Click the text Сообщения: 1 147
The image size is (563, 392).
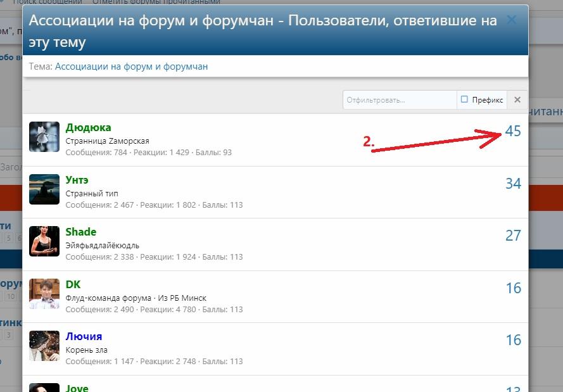click(99, 362)
